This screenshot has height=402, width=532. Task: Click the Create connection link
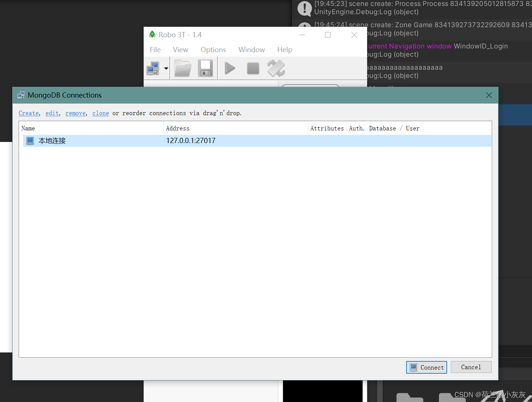(29, 113)
